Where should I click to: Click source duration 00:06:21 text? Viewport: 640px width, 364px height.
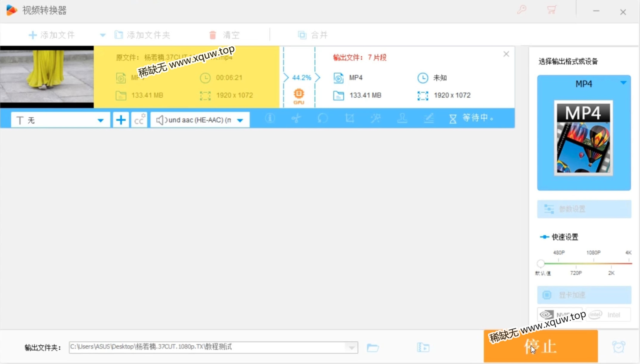click(229, 78)
